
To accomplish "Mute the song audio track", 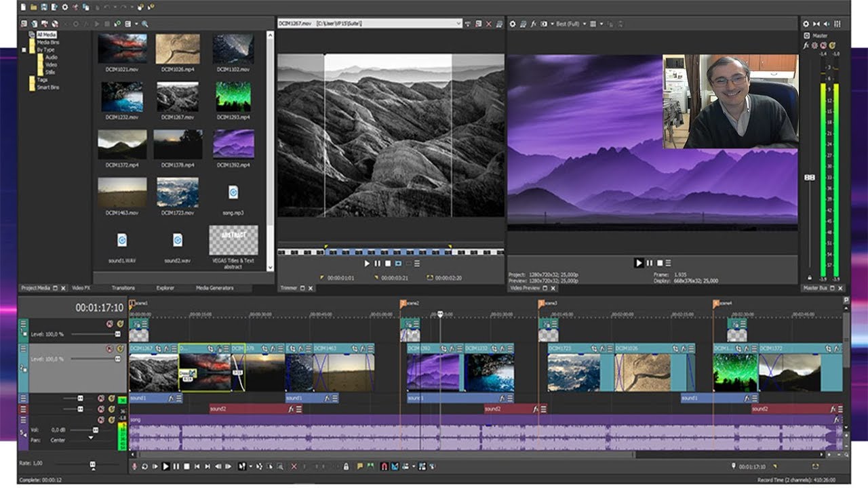I will 101,420.
